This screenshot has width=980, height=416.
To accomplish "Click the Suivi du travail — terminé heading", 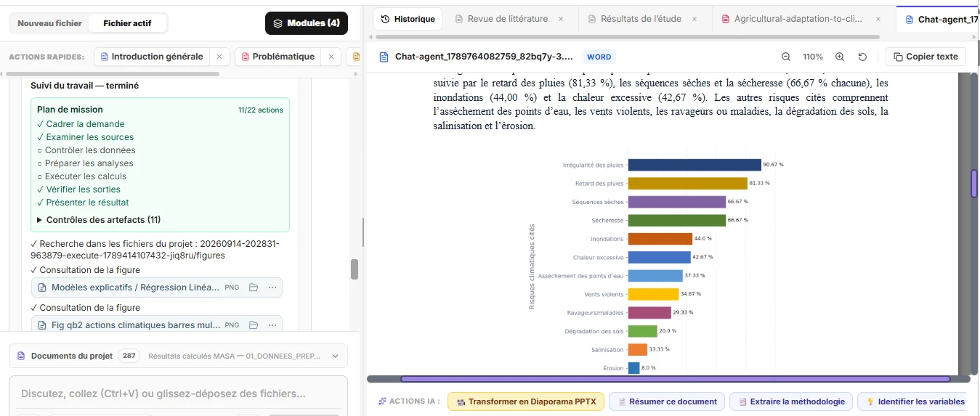I will 84,86.
